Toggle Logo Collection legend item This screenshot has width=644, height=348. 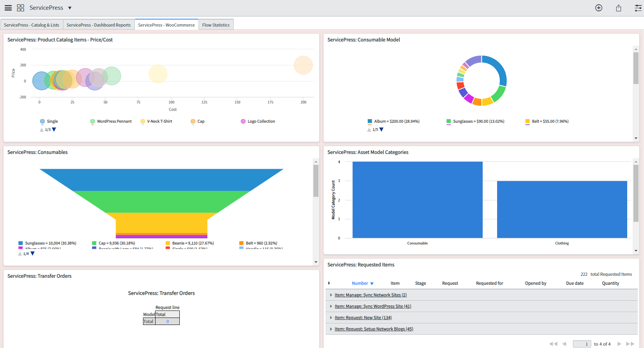[x=258, y=121]
